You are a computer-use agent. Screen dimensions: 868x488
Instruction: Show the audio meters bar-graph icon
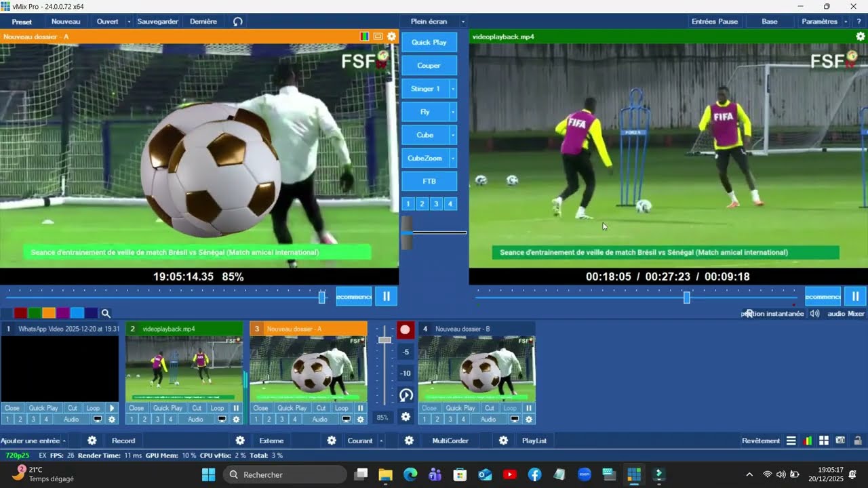coord(807,441)
